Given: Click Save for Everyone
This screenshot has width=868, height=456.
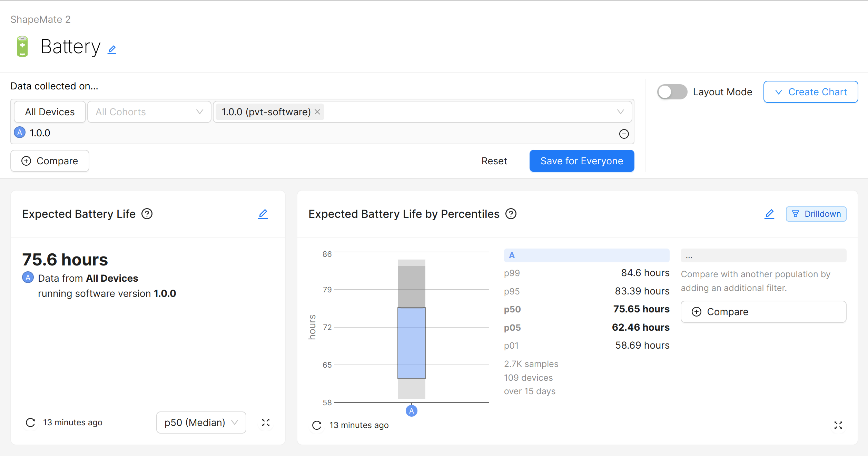Looking at the screenshot, I should pos(582,161).
